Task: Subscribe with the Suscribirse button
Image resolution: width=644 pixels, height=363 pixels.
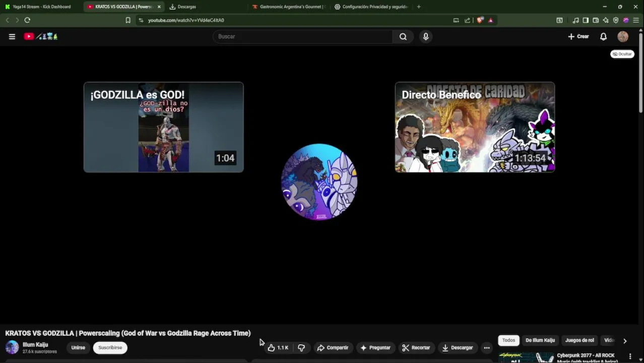Action: (110, 347)
